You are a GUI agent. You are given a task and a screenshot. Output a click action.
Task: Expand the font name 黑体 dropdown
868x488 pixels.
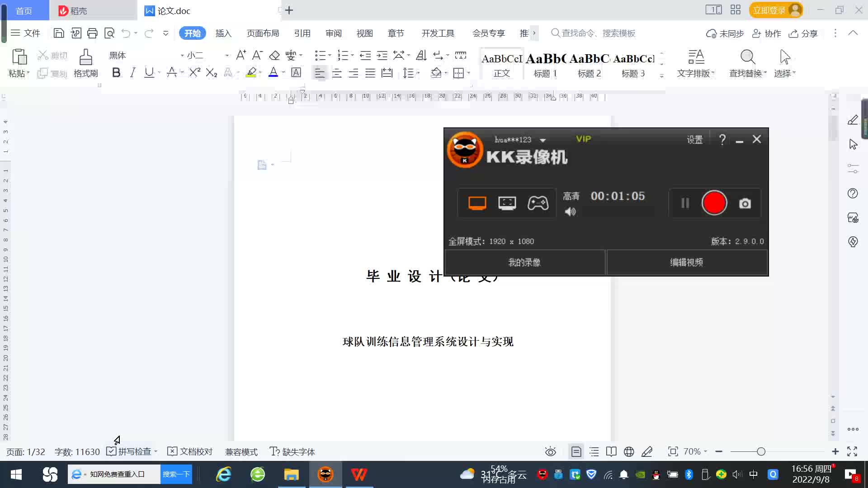[x=182, y=56]
